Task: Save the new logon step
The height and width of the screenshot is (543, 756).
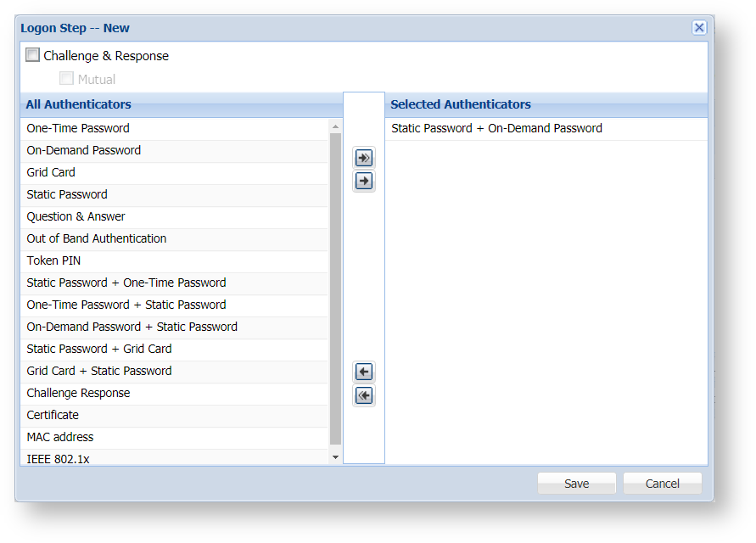Action: pyautogui.click(x=576, y=484)
